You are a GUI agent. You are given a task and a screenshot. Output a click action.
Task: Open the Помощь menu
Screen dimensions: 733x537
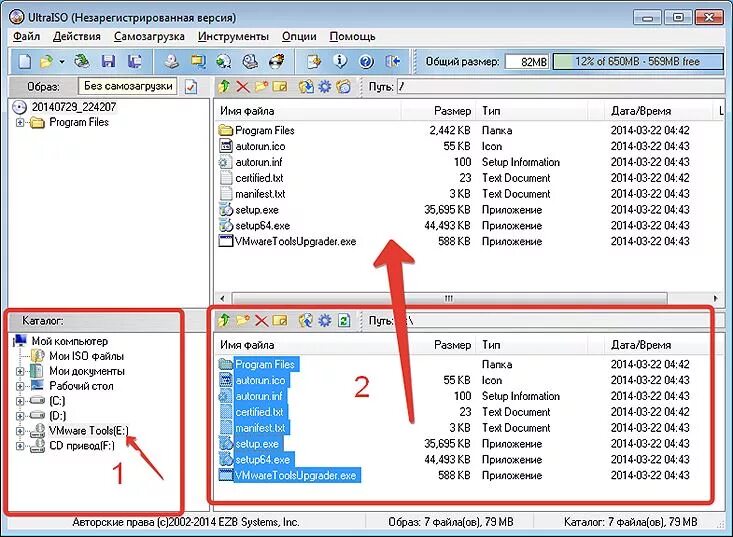(352, 36)
